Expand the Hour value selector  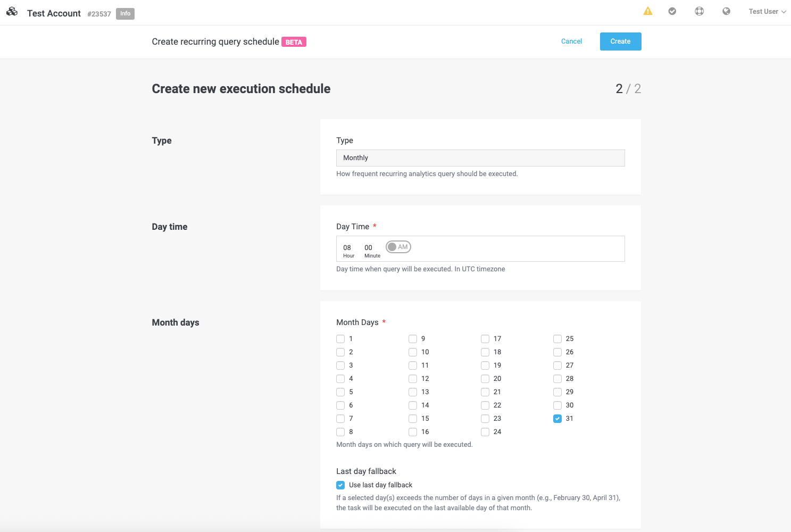(x=348, y=247)
